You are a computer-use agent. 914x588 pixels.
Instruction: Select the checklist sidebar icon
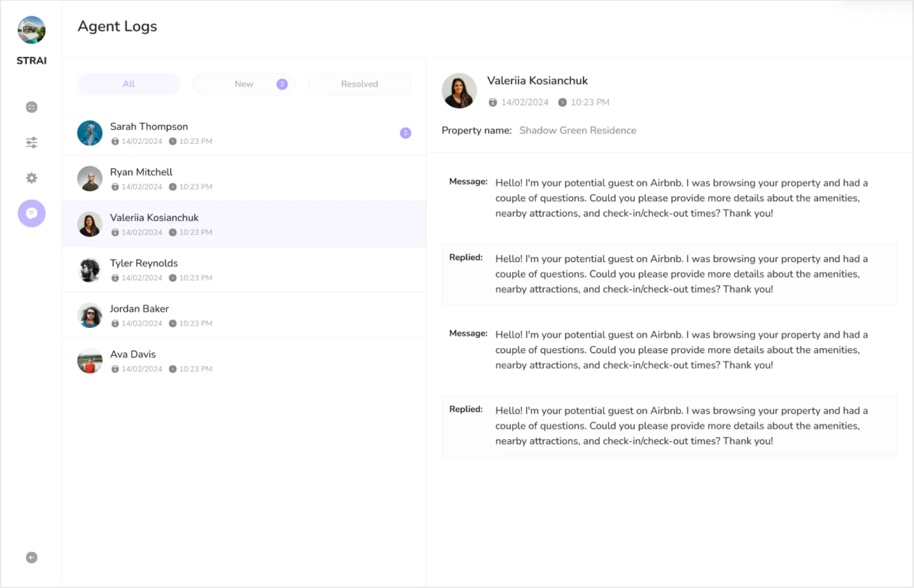coord(31,106)
